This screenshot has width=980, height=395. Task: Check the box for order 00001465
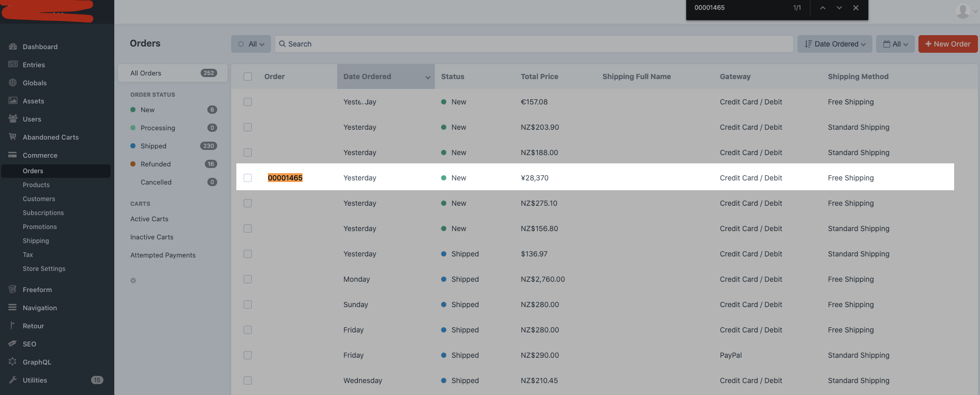tap(248, 178)
